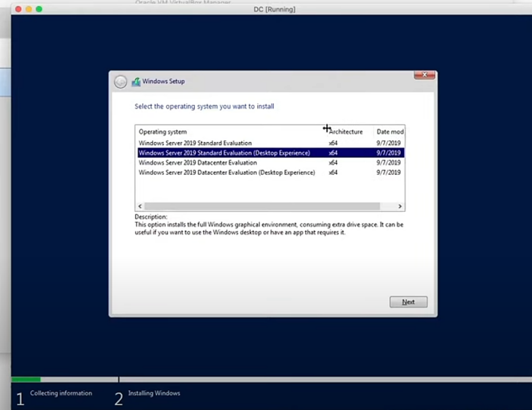Pick Datacenter Evaluation (Desktop Experience) entry
Image resolution: width=532 pixels, height=410 pixels.
[227, 173]
